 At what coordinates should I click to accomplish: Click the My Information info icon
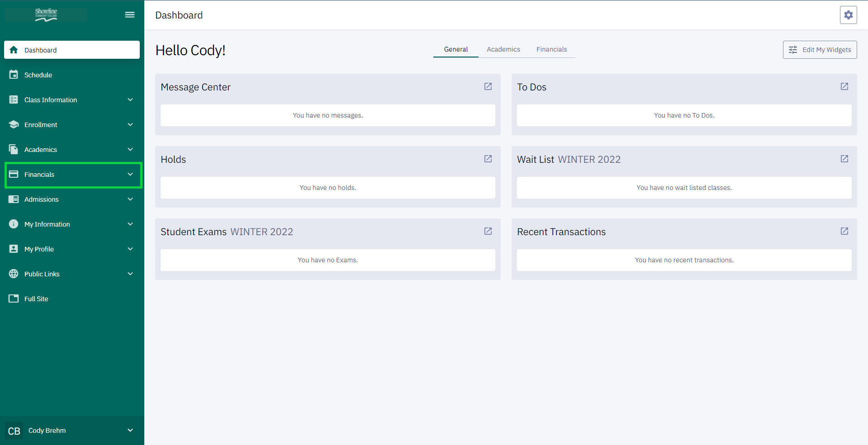coord(14,224)
